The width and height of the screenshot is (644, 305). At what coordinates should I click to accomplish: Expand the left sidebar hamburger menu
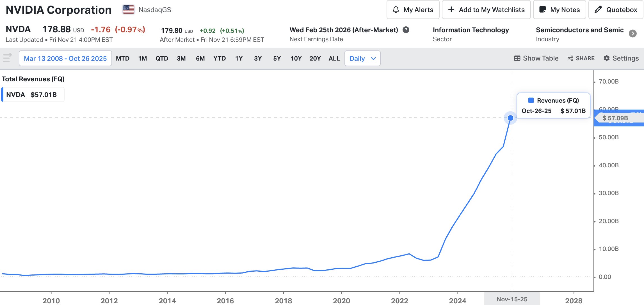tap(7, 58)
